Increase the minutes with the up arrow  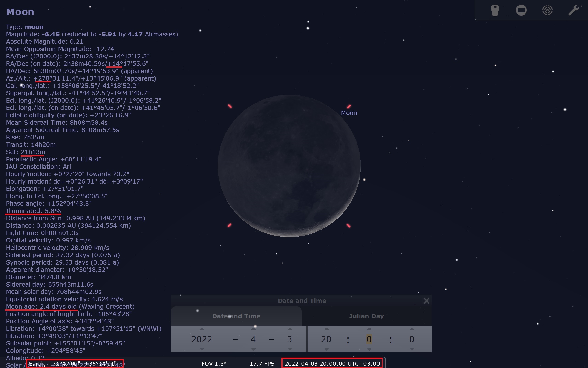coord(369,329)
